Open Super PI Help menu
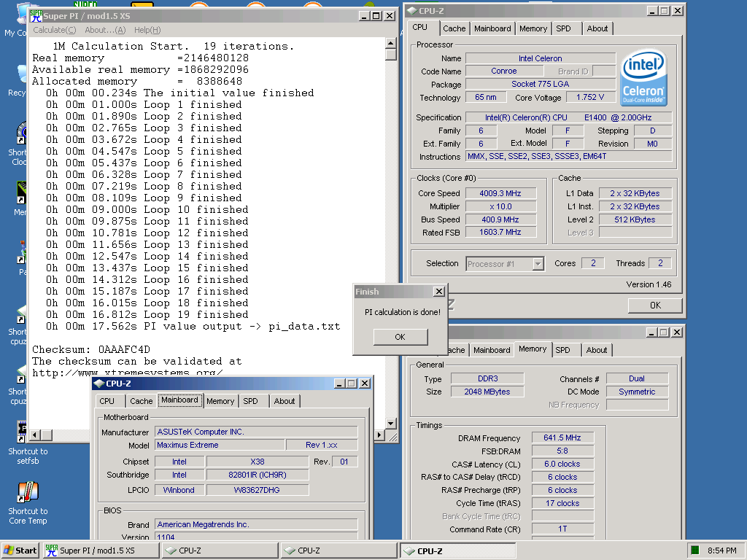Image resolution: width=747 pixels, height=560 pixels. (147, 30)
